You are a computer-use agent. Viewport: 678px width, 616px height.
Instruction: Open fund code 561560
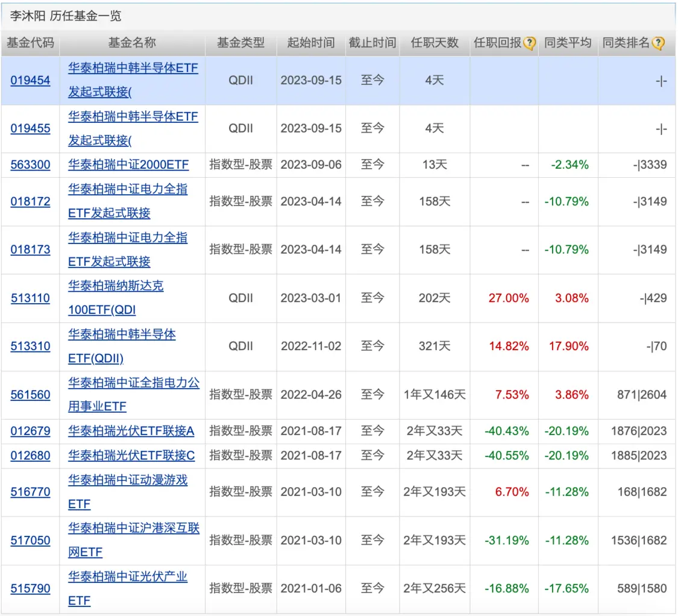pyautogui.click(x=30, y=395)
